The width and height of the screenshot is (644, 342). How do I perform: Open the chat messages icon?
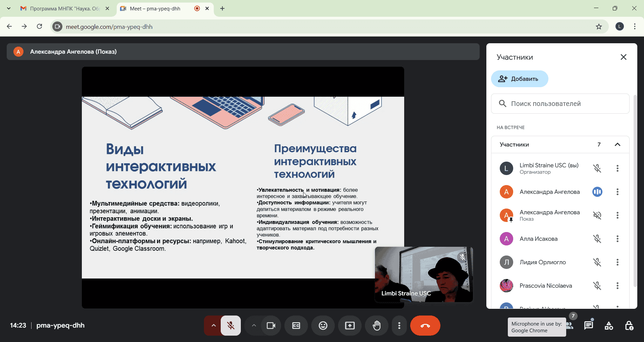589,326
